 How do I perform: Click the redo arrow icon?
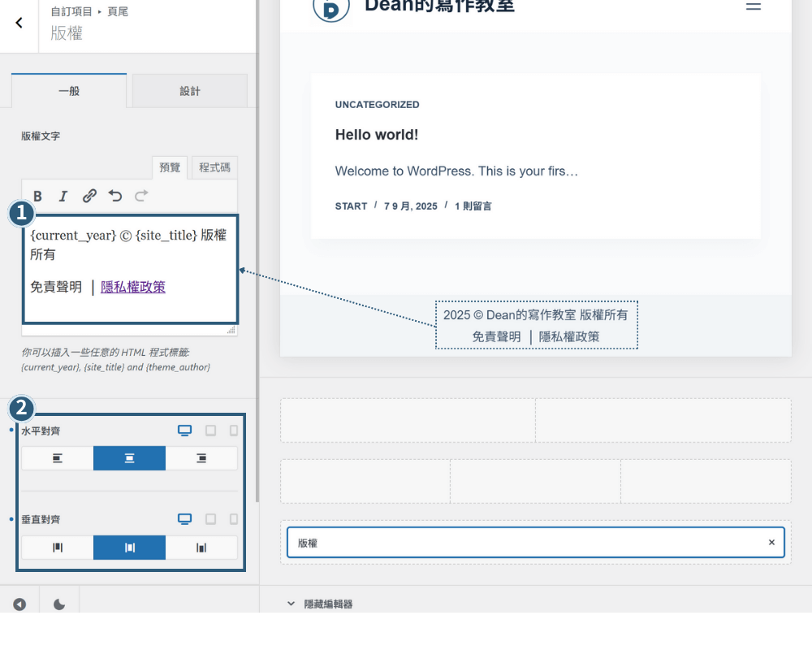140,196
